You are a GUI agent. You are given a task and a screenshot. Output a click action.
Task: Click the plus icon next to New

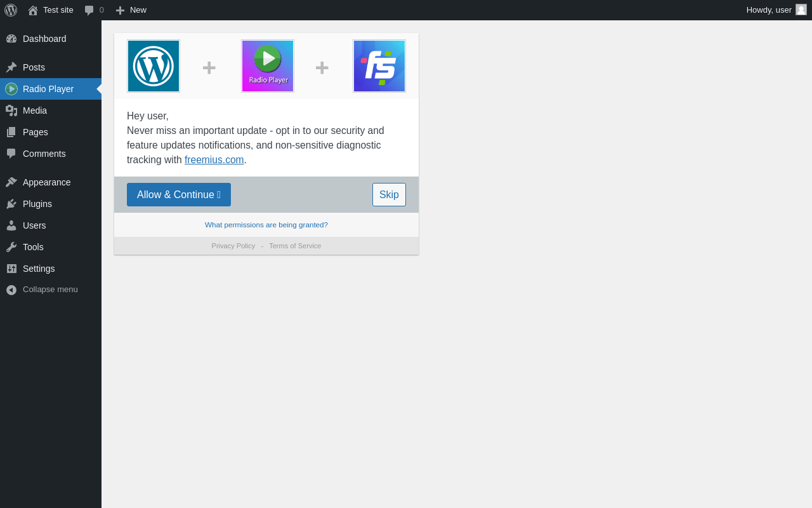(120, 10)
